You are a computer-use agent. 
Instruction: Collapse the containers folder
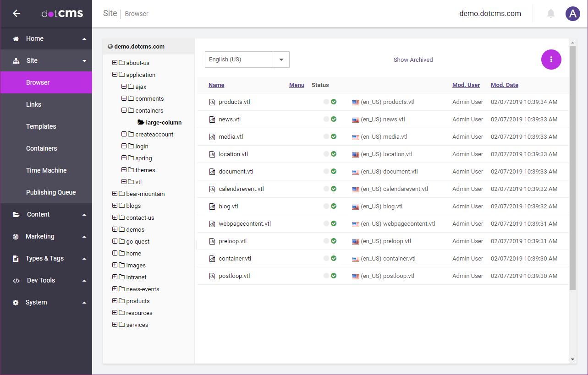pos(124,110)
